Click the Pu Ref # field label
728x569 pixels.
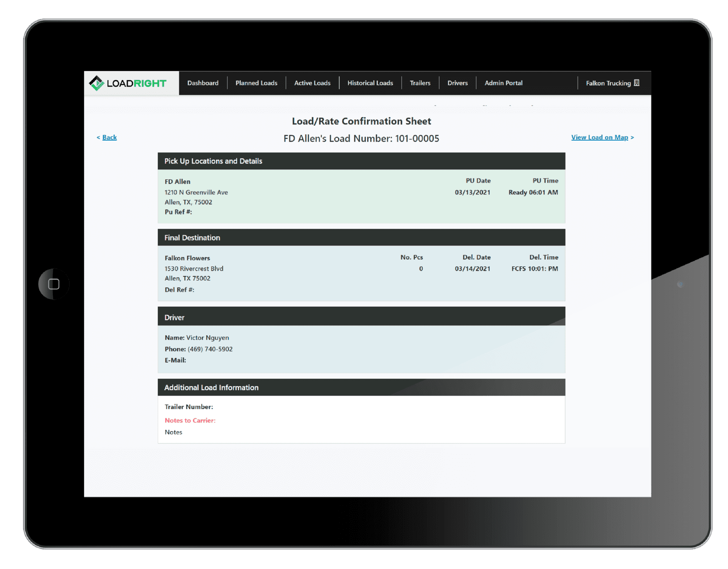pos(178,212)
